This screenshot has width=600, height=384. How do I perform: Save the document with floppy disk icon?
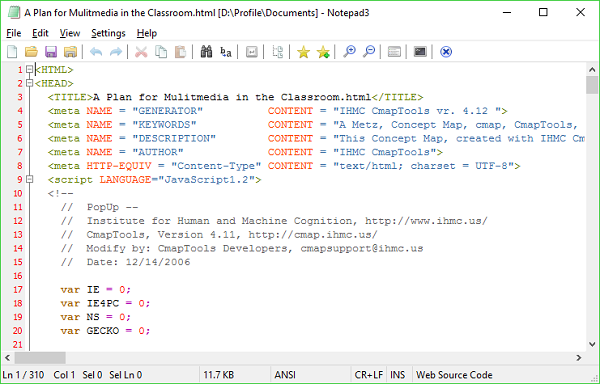tap(51, 52)
